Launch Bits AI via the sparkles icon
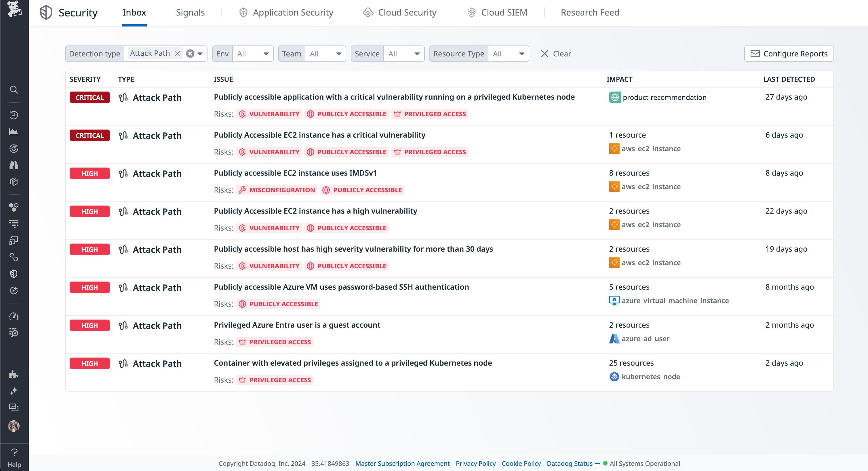 [14, 391]
